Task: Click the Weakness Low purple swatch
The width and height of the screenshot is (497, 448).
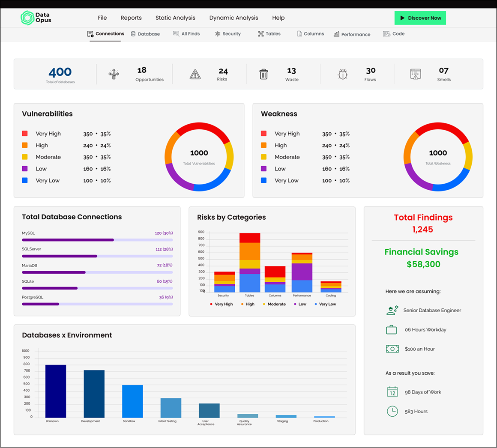Action: 264,169
